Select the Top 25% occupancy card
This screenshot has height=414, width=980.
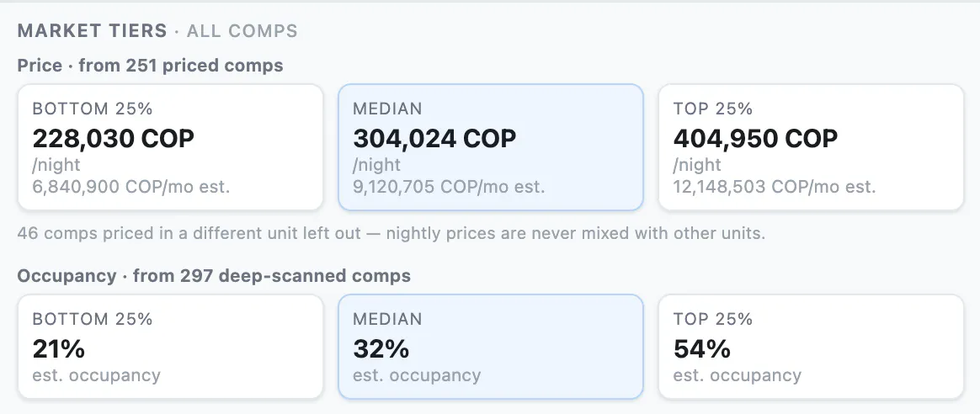(812, 347)
